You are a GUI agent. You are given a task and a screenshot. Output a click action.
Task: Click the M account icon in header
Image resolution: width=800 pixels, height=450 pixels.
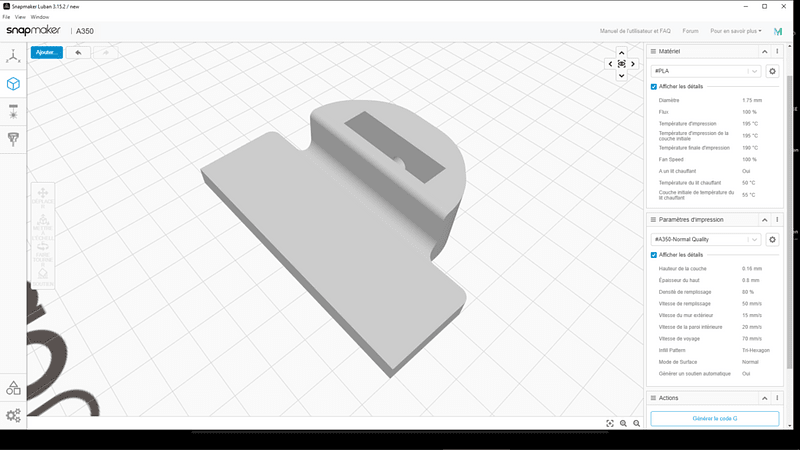778,31
